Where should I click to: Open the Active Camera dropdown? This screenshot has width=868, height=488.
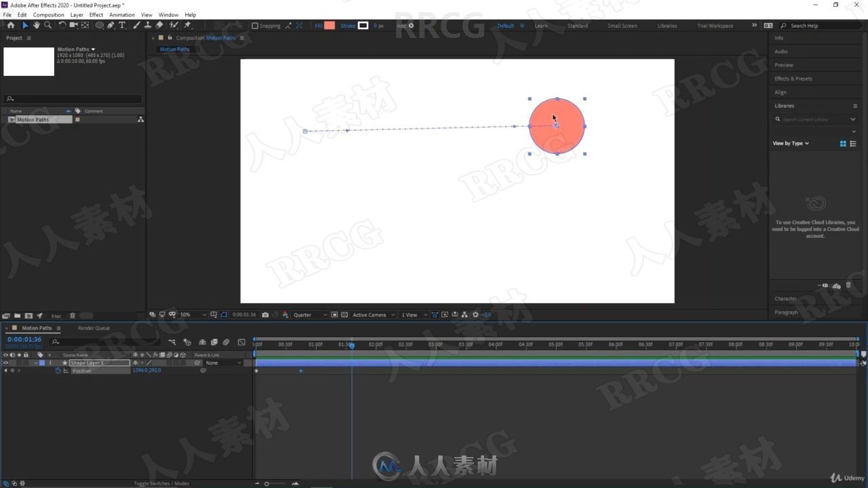coord(372,314)
